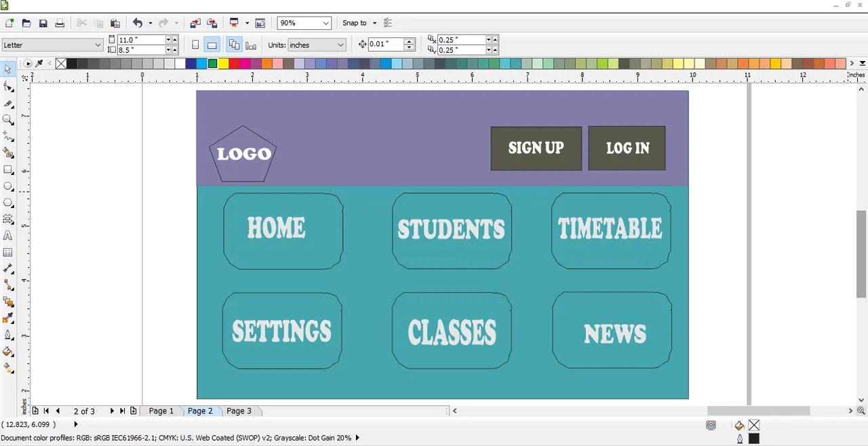This screenshot has height=446, width=868.
Task: Expand the cursor coordinates status arrow
Action: pyautogui.click(x=76, y=424)
